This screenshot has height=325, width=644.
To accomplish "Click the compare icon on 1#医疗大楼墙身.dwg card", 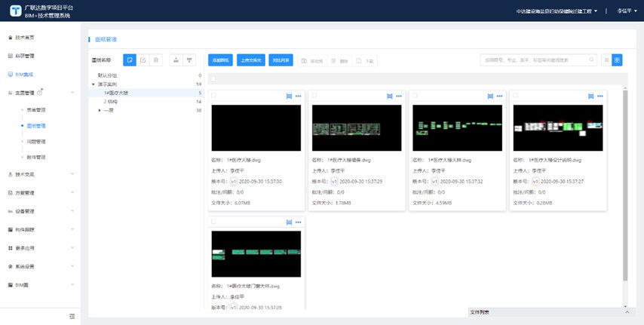I will [x=389, y=96].
